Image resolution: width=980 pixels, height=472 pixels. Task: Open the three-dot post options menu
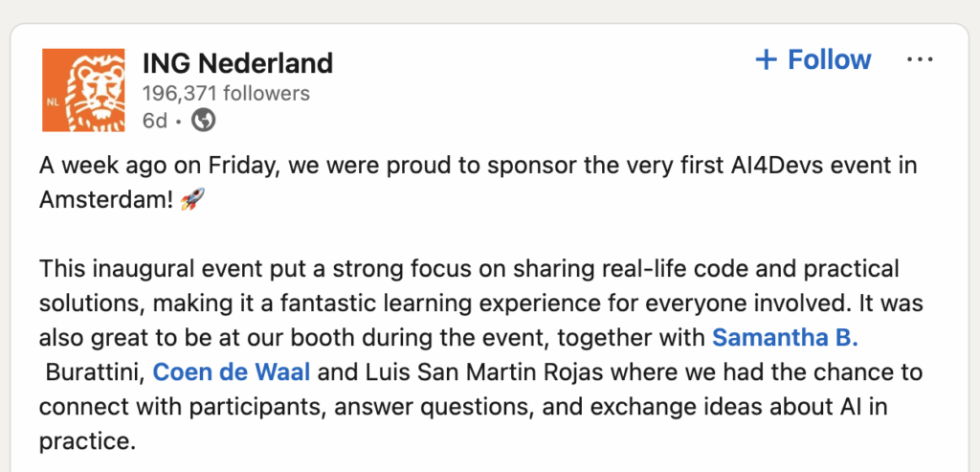tap(919, 60)
